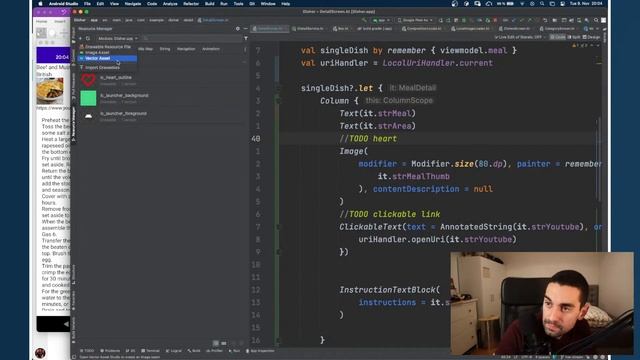Click the build hammer icon
The image size is (640, 360).
tap(364, 20)
